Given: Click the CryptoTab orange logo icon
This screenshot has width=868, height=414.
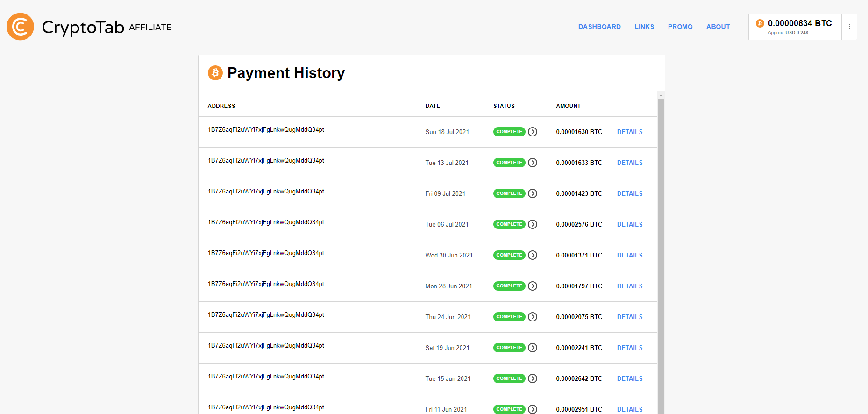Looking at the screenshot, I should pyautogui.click(x=20, y=27).
